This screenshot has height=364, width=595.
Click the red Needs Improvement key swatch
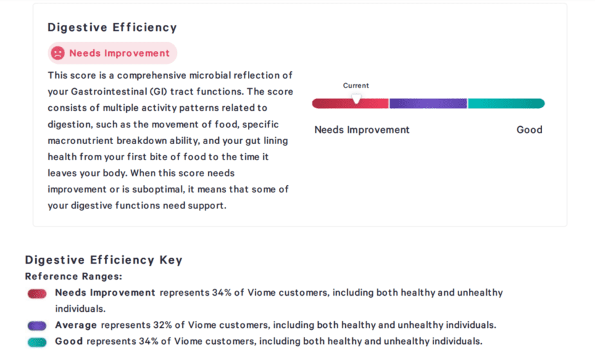click(x=37, y=293)
